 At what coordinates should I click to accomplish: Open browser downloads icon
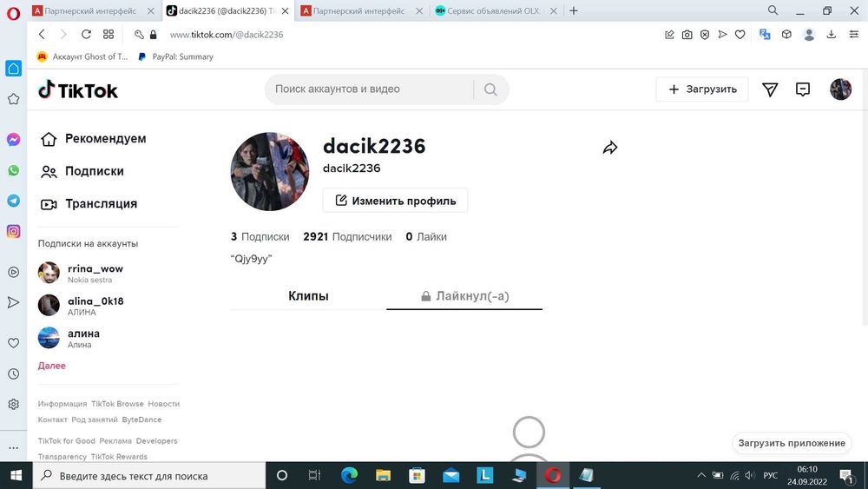(831, 35)
